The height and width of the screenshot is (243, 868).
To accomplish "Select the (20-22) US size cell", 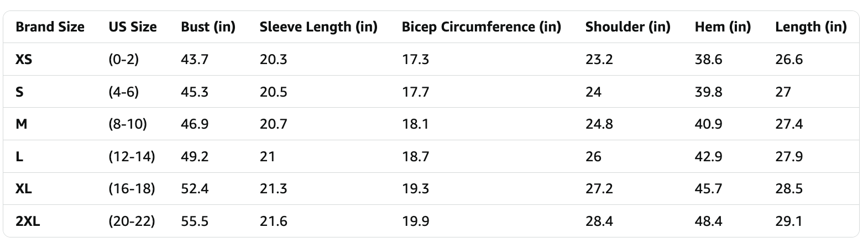I will 132,221.
